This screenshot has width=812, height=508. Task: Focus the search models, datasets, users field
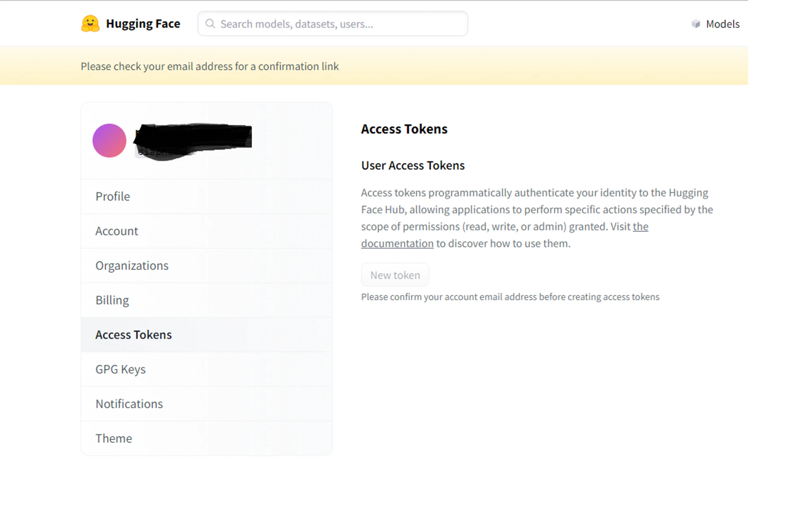point(333,24)
